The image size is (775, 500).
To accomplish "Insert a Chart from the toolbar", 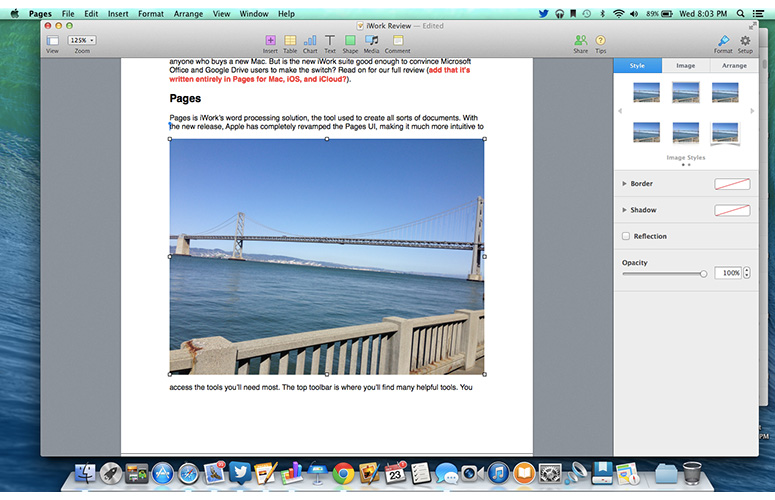I will coord(310,40).
